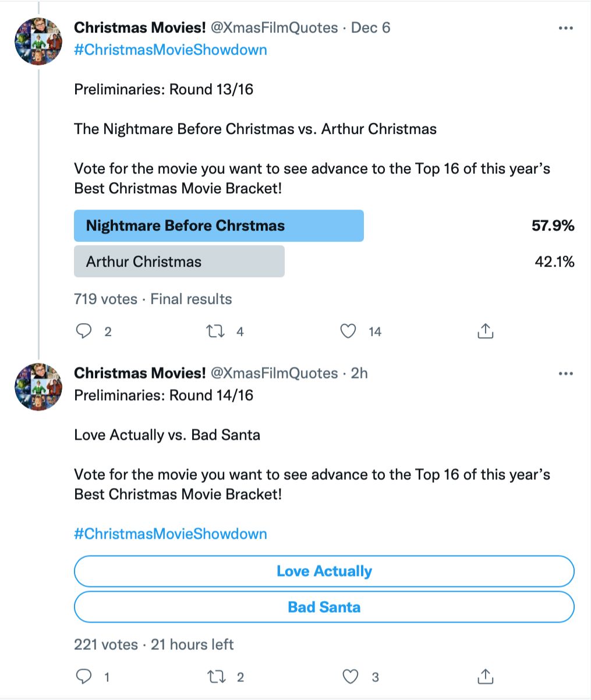
Task: Click Arthur Christmas poll result bar
Action: (179, 261)
